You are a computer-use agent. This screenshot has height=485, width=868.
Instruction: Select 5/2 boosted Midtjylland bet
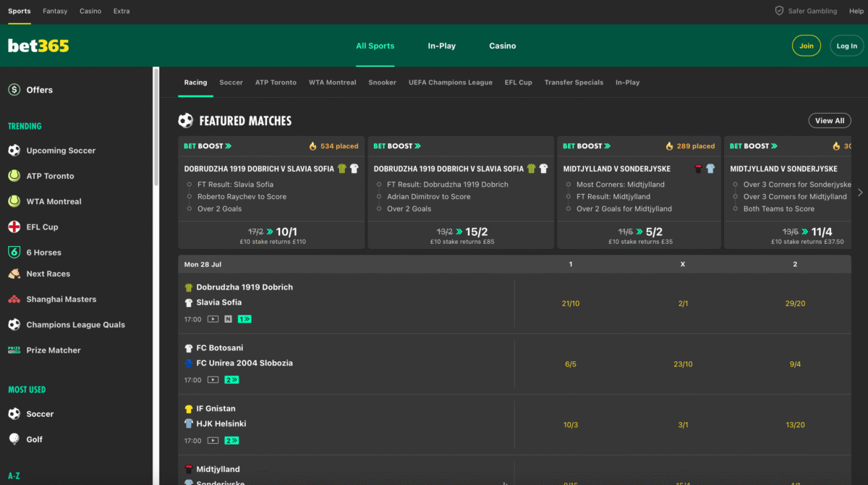pyautogui.click(x=639, y=235)
